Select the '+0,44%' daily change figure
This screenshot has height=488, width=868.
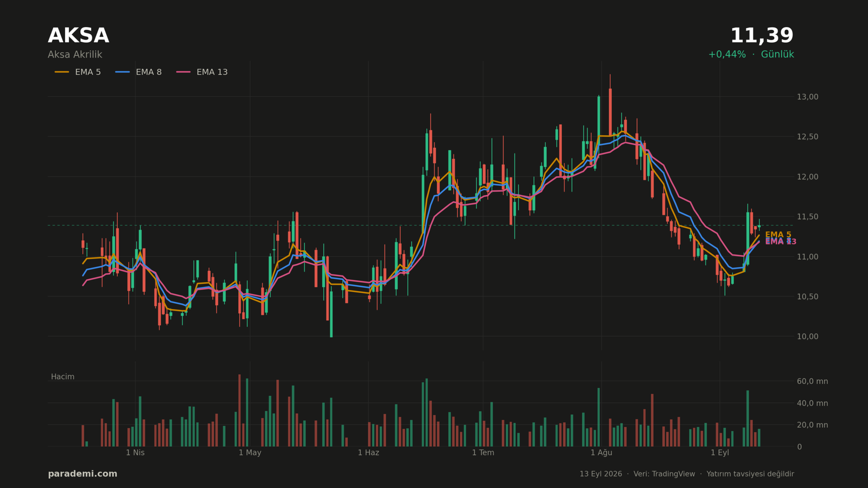point(727,55)
